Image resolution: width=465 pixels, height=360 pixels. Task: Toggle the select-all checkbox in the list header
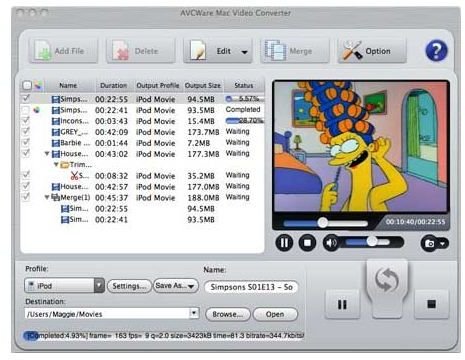tap(27, 85)
